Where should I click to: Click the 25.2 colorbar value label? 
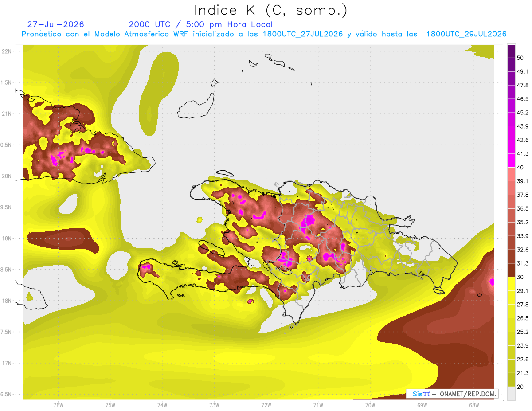[x=523, y=332]
